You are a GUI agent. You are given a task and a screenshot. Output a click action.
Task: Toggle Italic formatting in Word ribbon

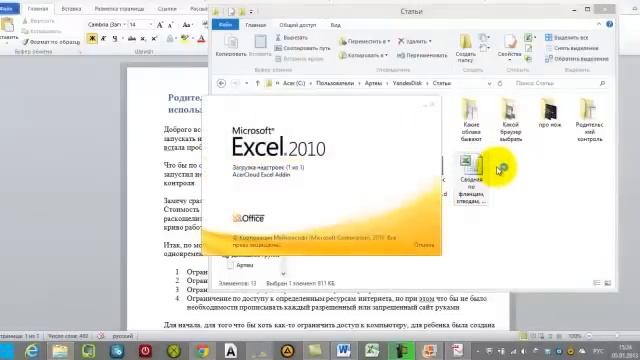click(104, 38)
